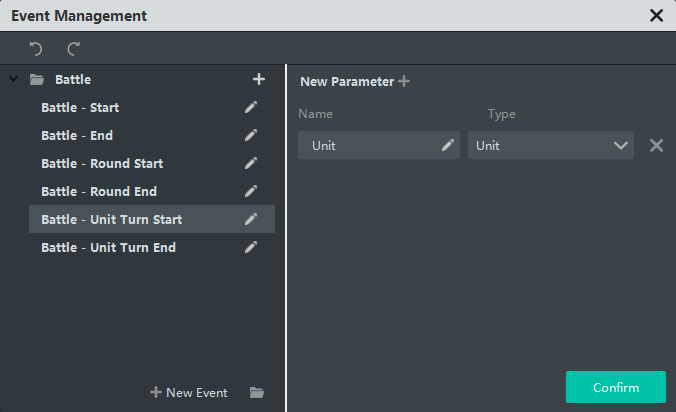Viewport: 676px width, 412px height.
Task: Click the New Event button
Action: click(x=189, y=393)
